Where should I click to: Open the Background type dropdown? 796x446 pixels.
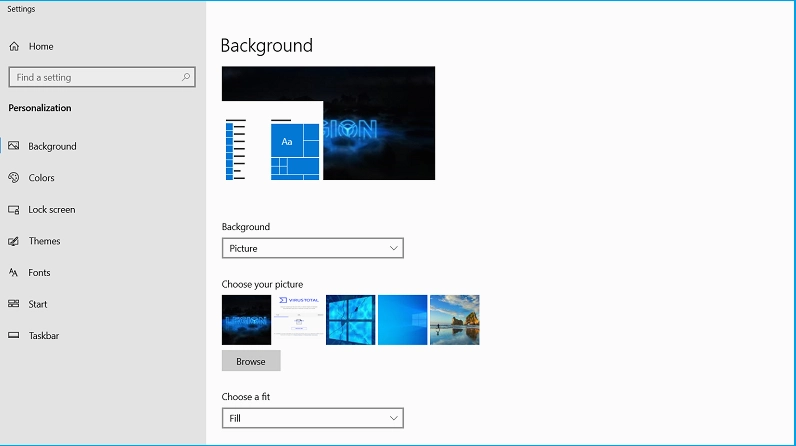(312, 248)
